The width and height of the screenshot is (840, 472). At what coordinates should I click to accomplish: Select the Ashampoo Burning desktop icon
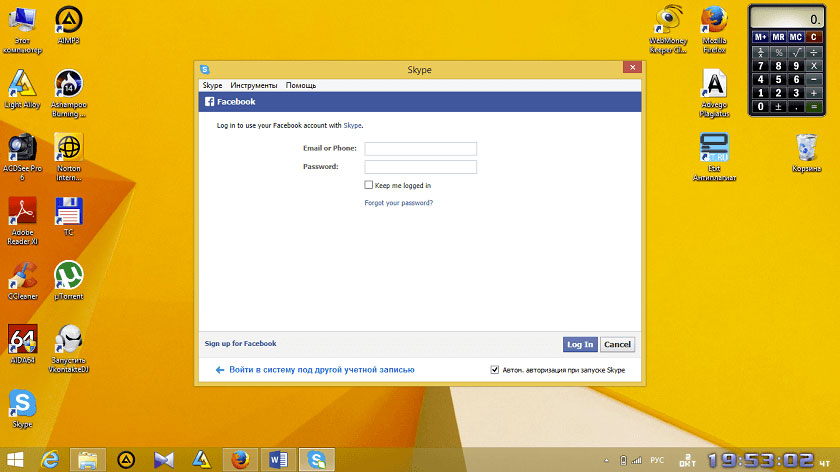pyautogui.click(x=69, y=93)
